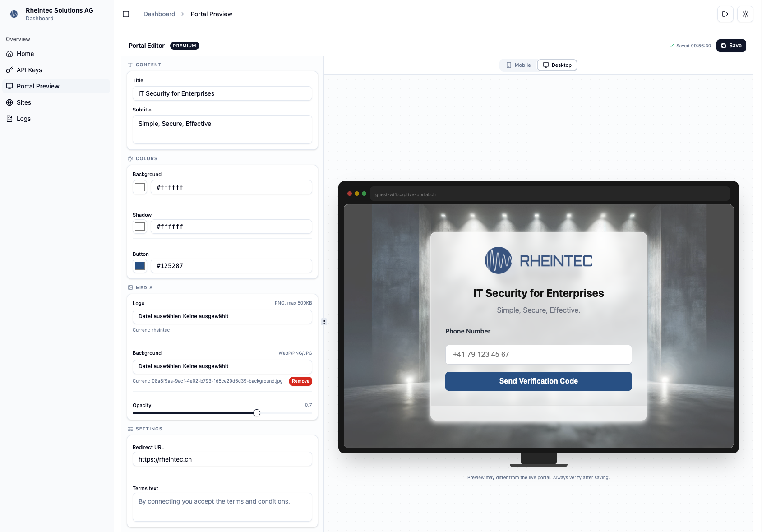Switch the preview to Mobile view
The height and width of the screenshot is (532, 762).
[518, 65]
